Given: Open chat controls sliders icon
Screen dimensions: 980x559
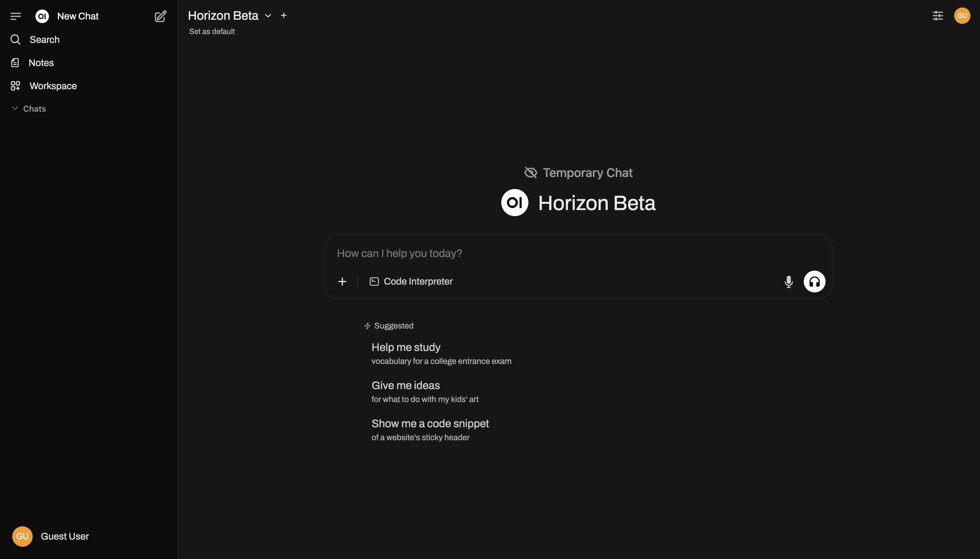Looking at the screenshot, I should [x=937, y=16].
